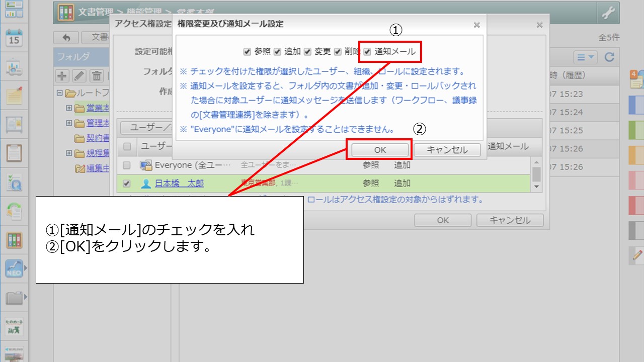The height and width of the screenshot is (362, 644).
Task: Click OK in the notification mail dialog
Action: pos(380,150)
